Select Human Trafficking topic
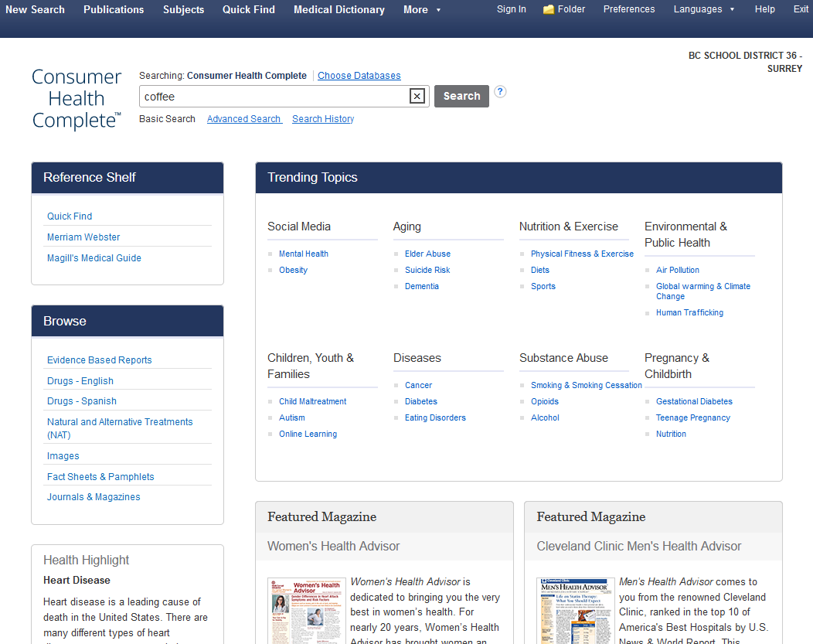 [x=689, y=312]
